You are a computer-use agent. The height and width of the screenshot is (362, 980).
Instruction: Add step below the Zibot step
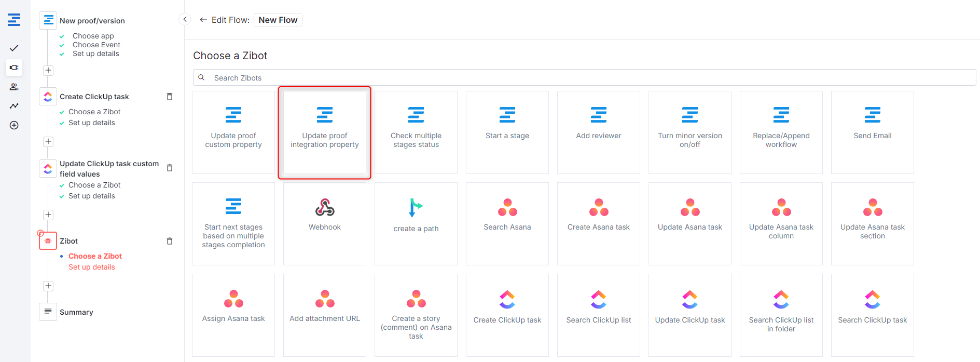point(48,286)
